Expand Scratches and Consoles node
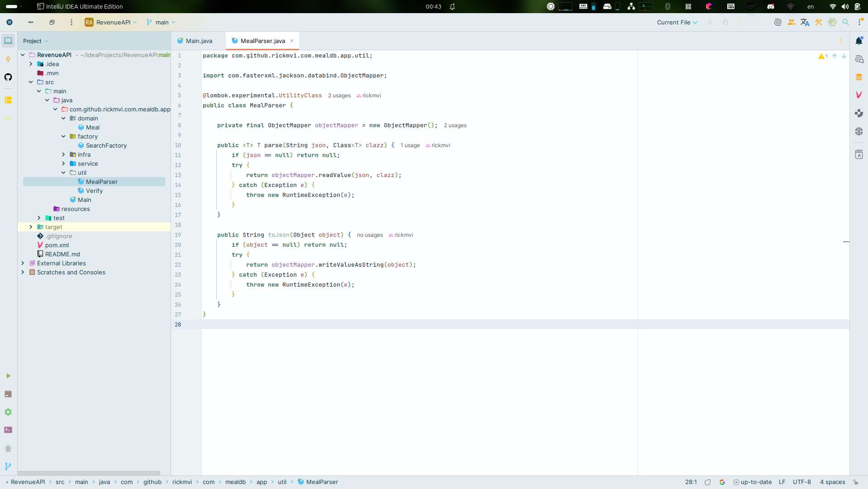Screen dimensions: 868x489 point(23,272)
